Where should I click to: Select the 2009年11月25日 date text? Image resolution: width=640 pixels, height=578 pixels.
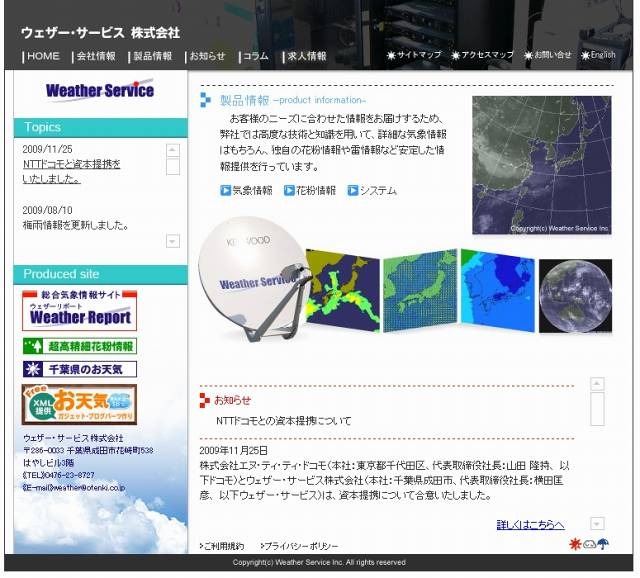(233, 451)
